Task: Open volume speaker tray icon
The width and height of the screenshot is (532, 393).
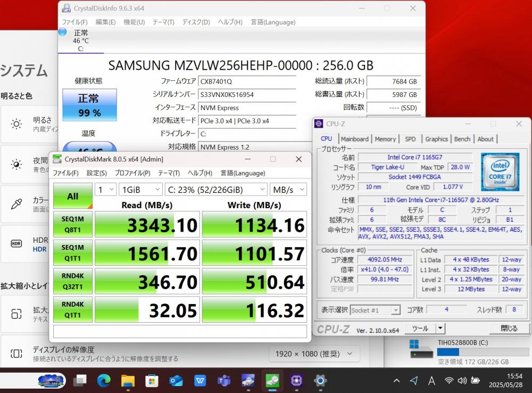Action: pyautogui.click(x=462, y=381)
